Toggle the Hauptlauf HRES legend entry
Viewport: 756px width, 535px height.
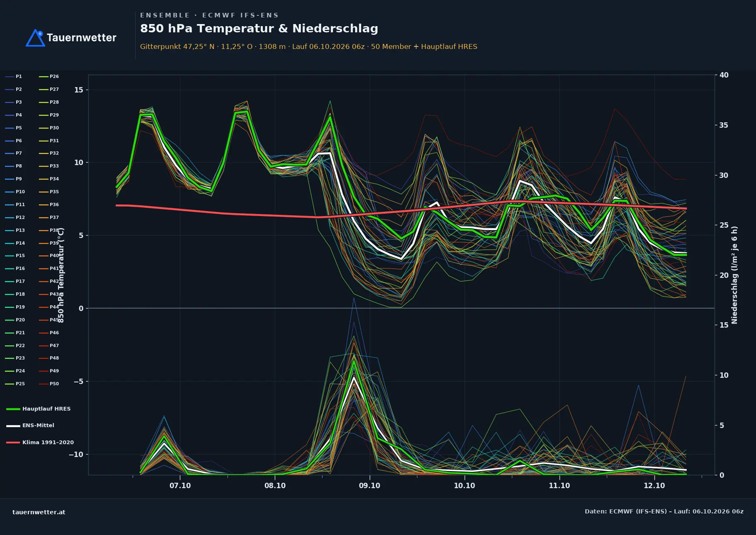[x=39, y=409]
